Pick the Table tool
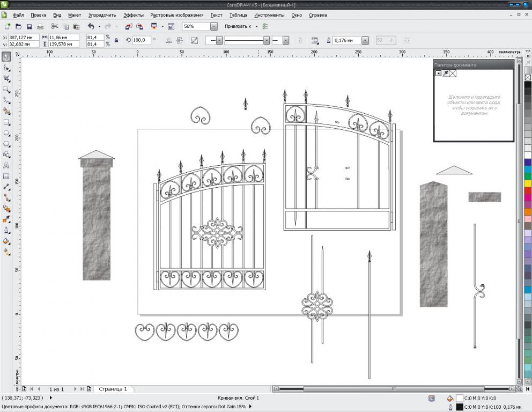532x412 pixels. coord(6,176)
